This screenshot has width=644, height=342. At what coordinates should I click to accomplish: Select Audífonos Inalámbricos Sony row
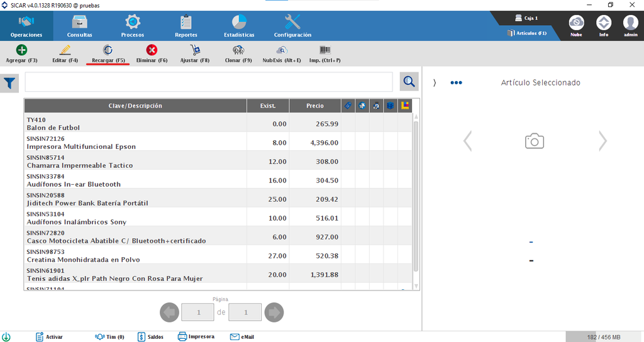point(218,218)
